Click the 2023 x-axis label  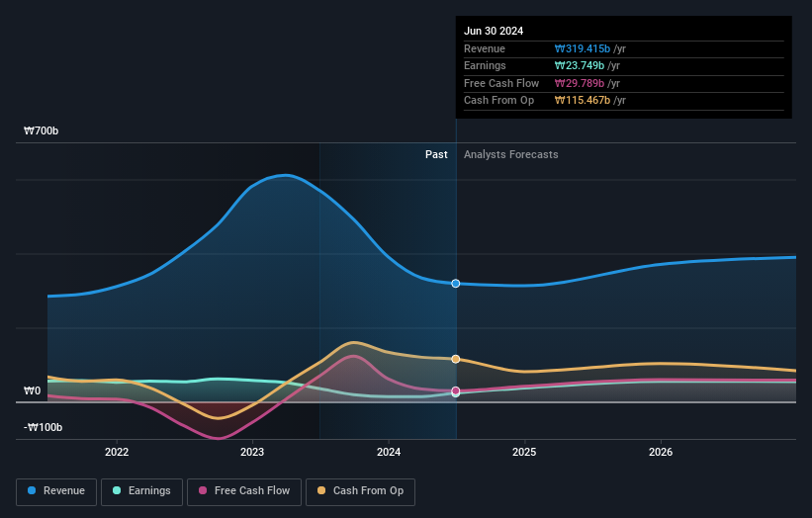[252, 453]
